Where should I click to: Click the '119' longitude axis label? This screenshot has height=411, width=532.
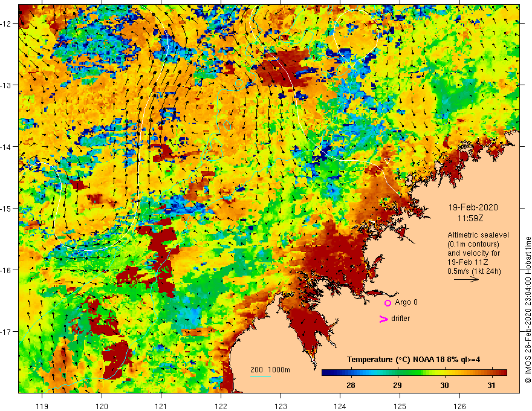tap(42, 406)
